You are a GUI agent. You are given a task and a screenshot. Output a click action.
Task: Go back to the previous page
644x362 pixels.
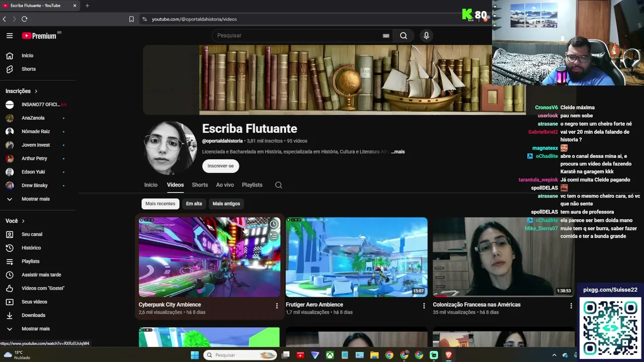coord(5,19)
